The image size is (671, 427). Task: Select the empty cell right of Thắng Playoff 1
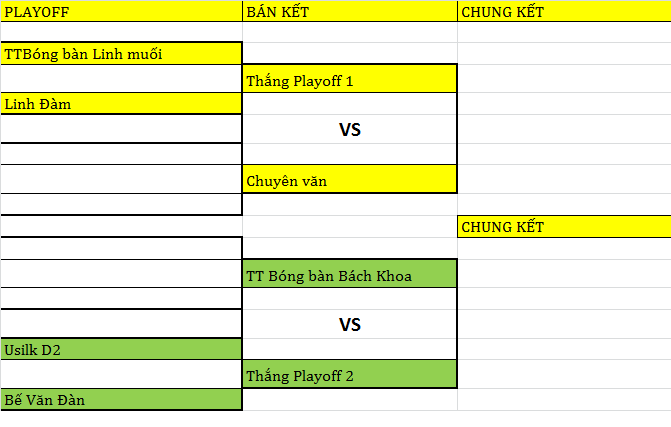point(564,79)
